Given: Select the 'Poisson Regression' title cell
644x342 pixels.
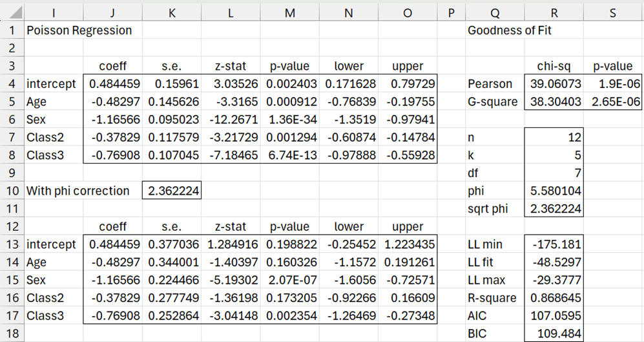Looking at the screenshot, I should [x=79, y=30].
